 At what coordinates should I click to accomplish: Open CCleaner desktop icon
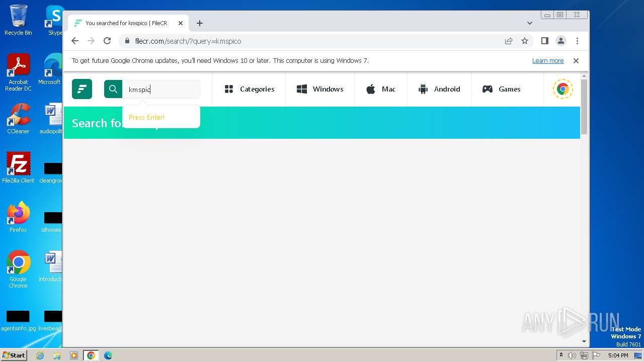(18, 119)
